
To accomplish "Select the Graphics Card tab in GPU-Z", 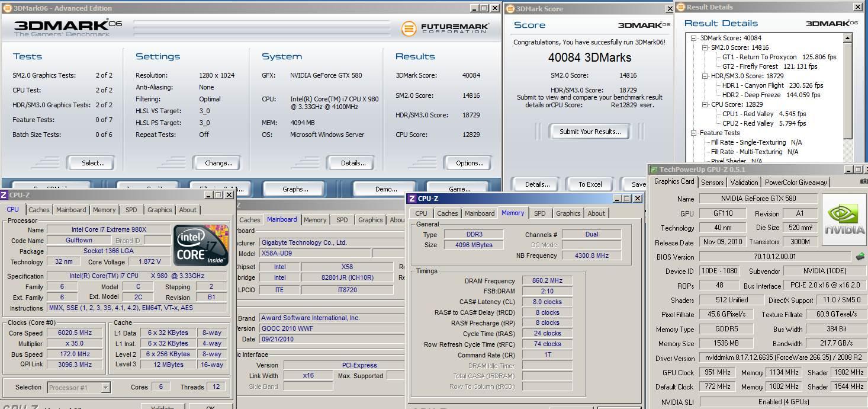I will tap(674, 181).
